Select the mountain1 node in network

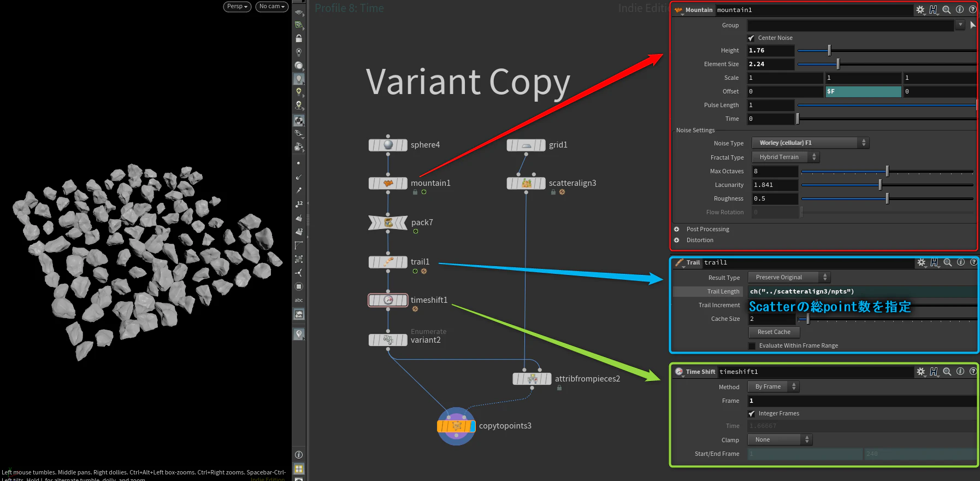pos(388,183)
